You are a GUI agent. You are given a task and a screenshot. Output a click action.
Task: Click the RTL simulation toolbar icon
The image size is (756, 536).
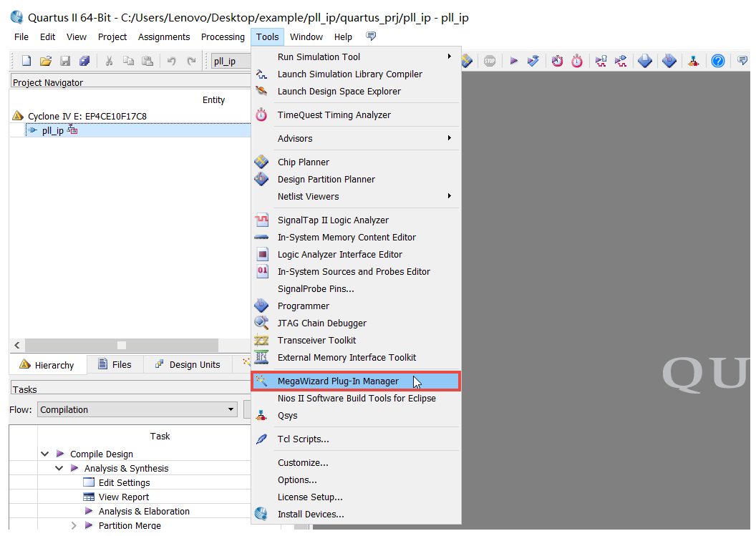tap(601, 61)
